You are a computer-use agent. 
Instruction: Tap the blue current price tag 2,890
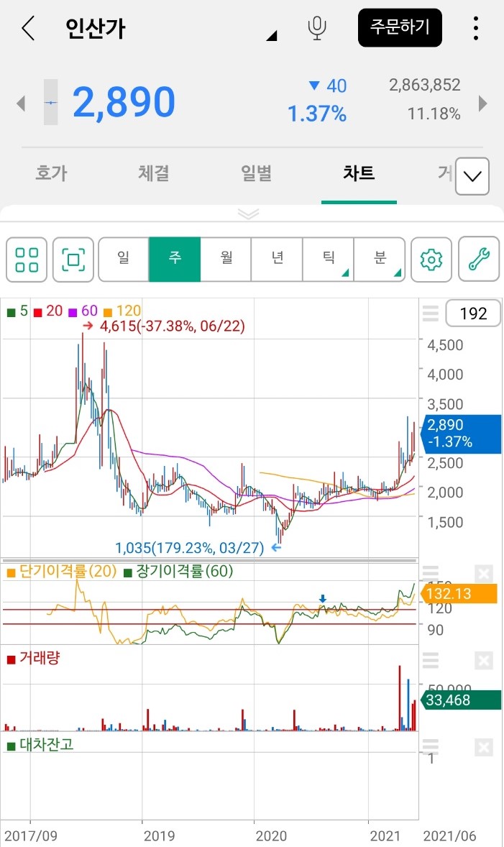pyautogui.click(x=462, y=434)
